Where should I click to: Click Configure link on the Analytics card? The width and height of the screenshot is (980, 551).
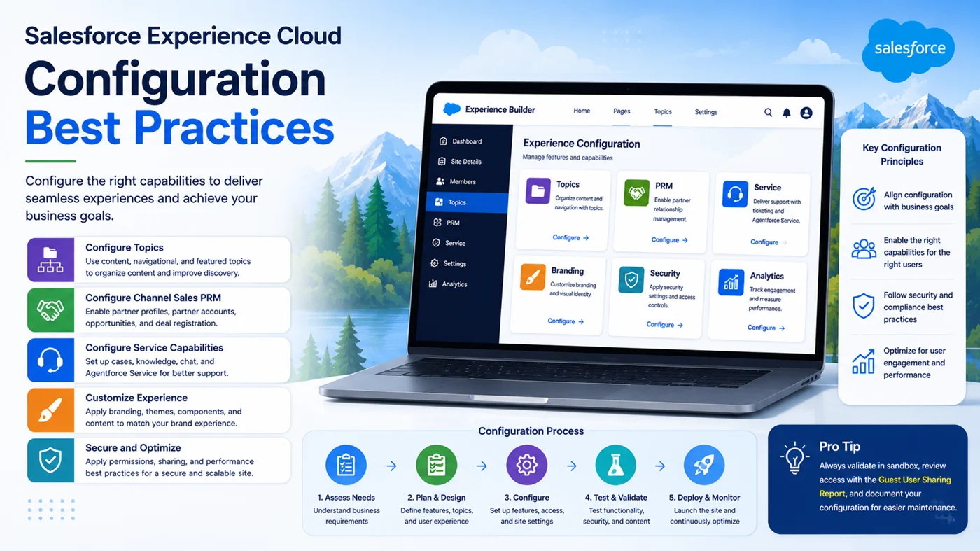click(x=766, y=328)
